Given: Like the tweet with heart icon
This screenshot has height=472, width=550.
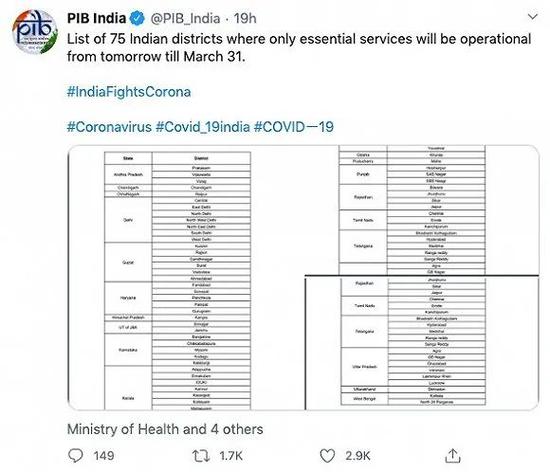Looking at the screenshot, I should pos(327,456).
